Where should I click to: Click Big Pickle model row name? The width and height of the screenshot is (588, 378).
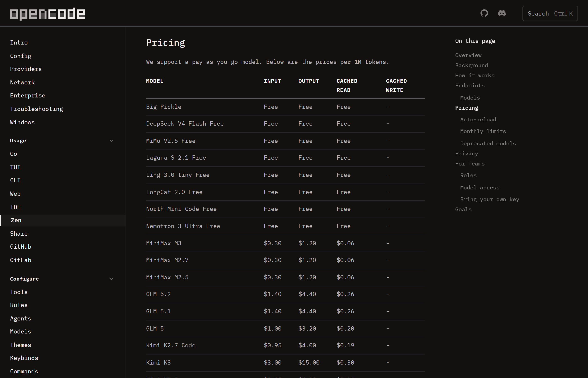pos(164,107)
